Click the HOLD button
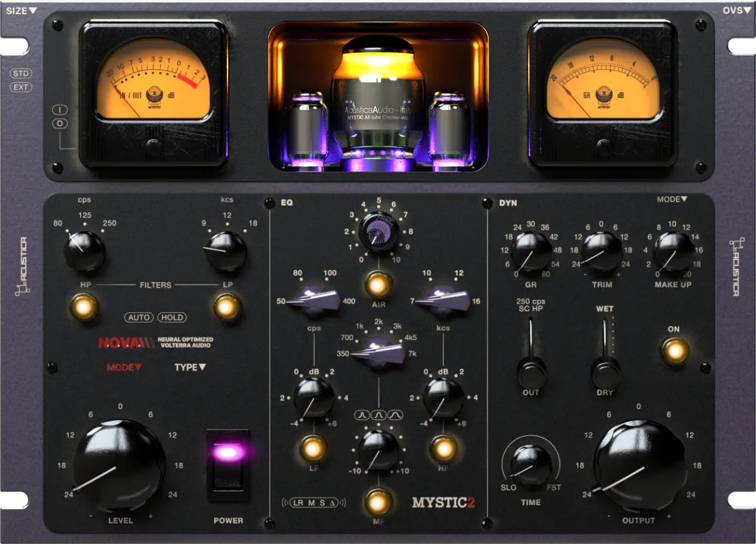This screenshot has width=756, height=544. click(x=172, y=317)
